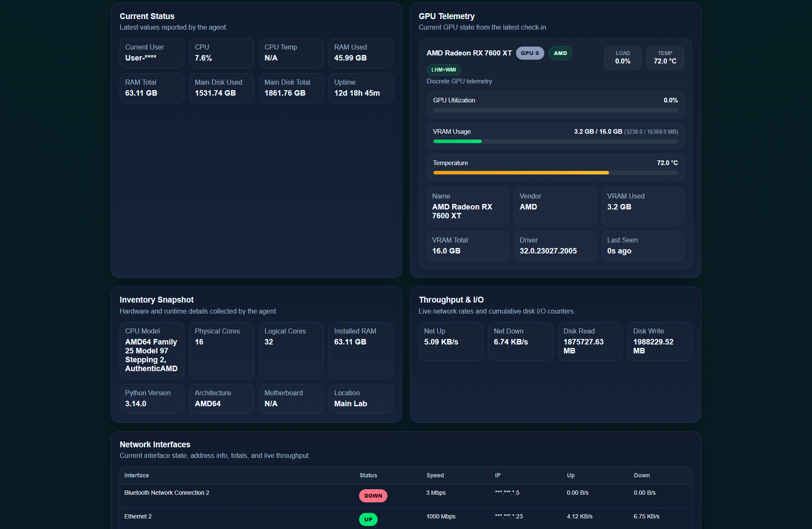Click the Disk Write counter card
The height and width of the screenshot is (529, 812).
point(659,341)
